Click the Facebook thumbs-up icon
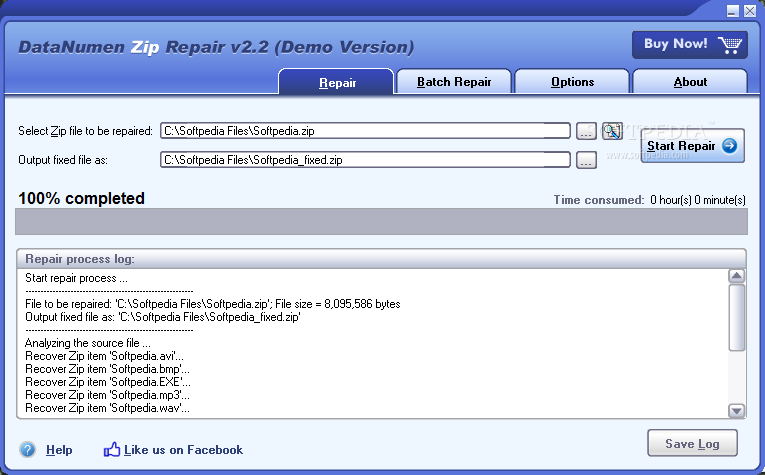 click(x=112, y=449)
